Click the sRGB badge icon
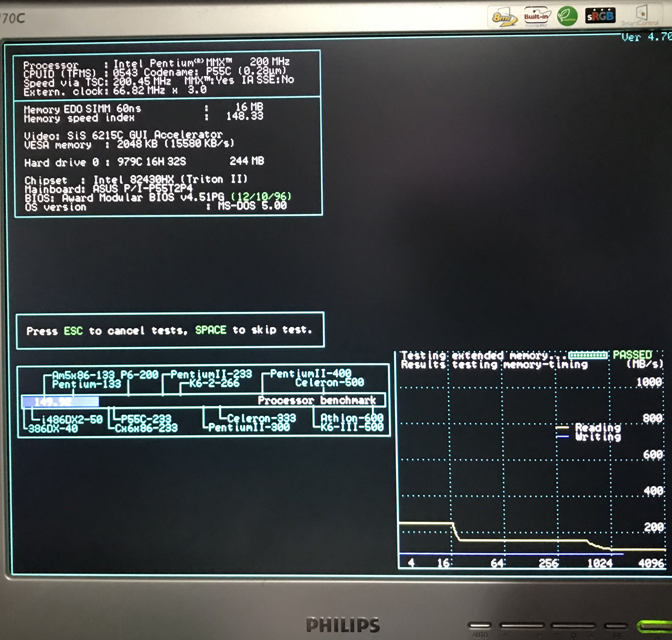This screenshot has height=640, width=672. [x=600, y=15]
